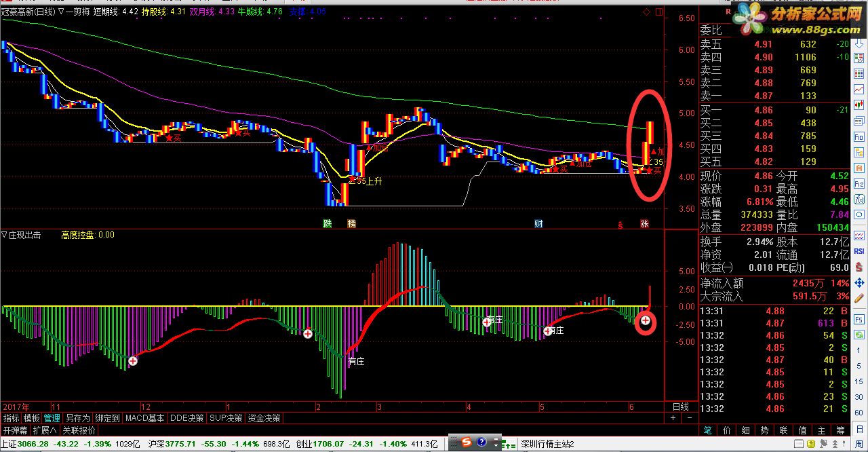Image resolution: width=868 pixels, height=452 pixels.
Task: Switch to the 模板 tab
Action: pos(32,419)
